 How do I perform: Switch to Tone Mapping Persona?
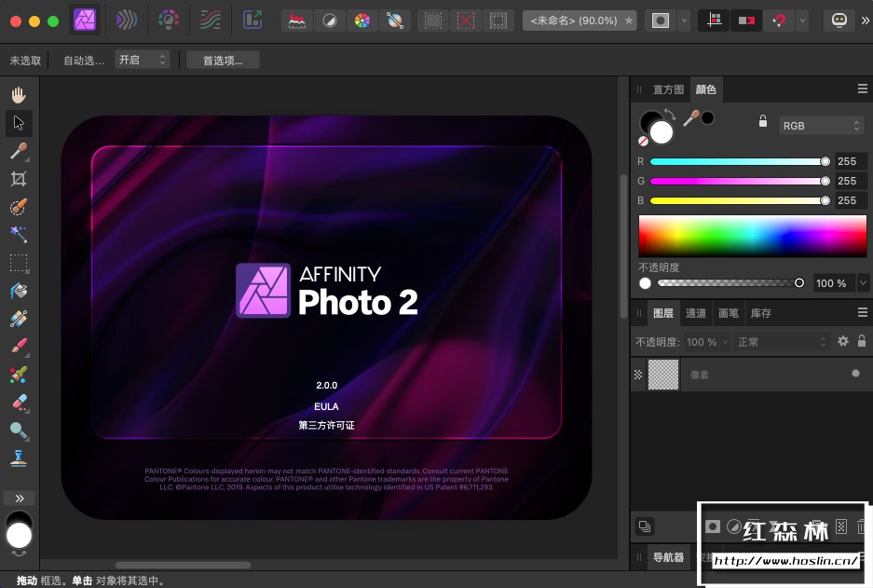pos(211,21)
